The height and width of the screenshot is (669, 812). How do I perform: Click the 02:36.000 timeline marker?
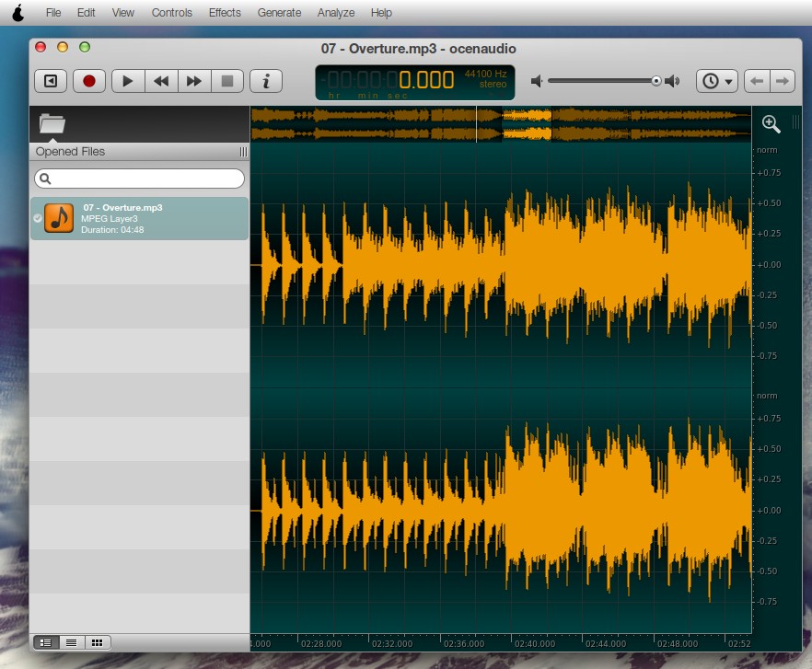pos(464,643)
